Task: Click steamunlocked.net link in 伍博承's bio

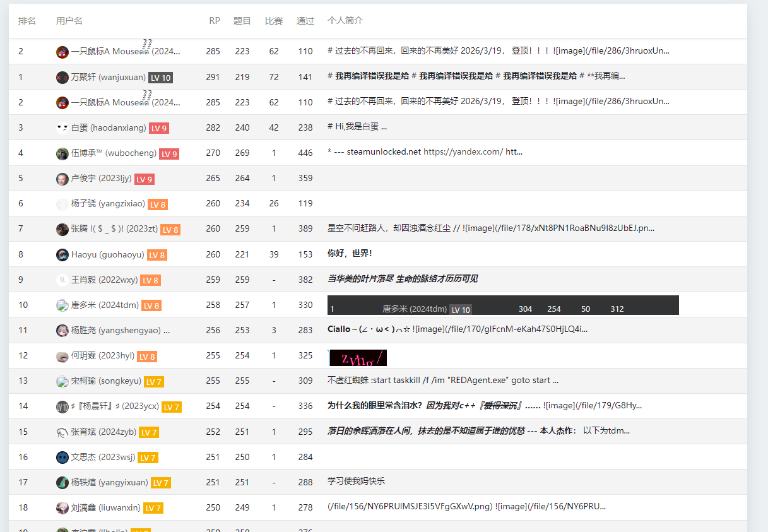Action: pos(383,152)
